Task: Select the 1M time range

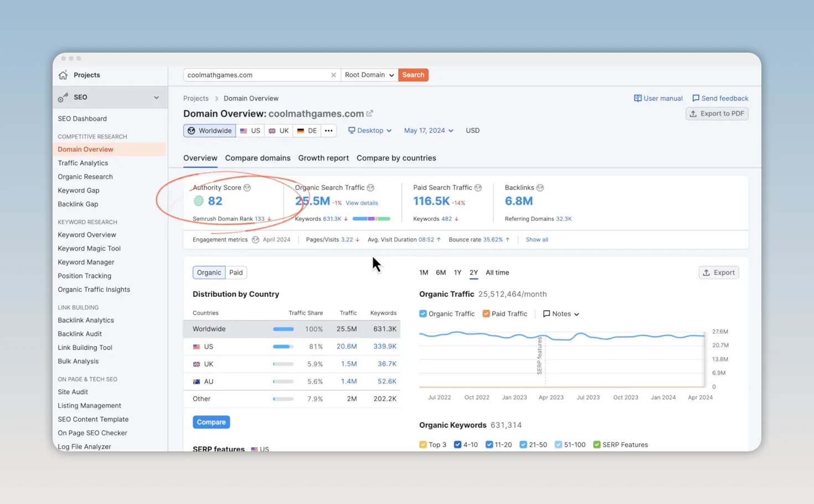Action: point(424,272)
